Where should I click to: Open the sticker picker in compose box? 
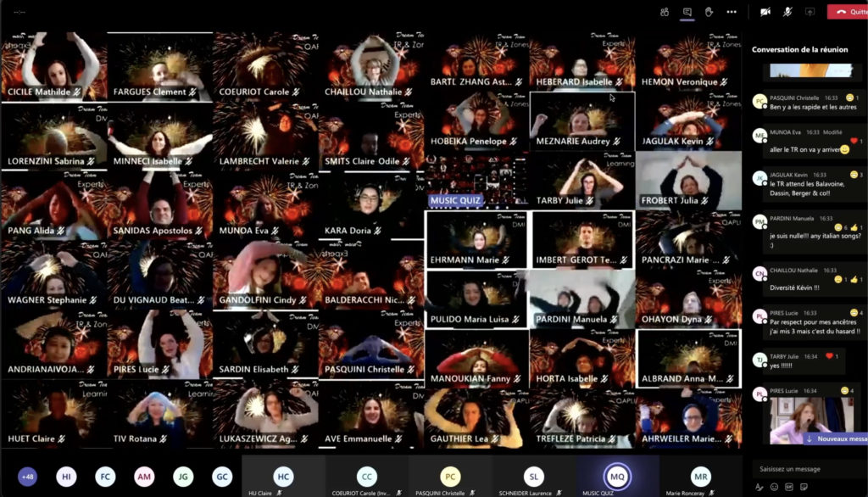[804, 487]
